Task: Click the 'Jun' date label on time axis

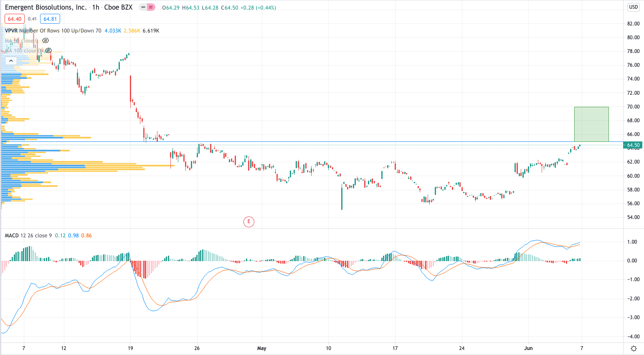Action: [528, 348]
